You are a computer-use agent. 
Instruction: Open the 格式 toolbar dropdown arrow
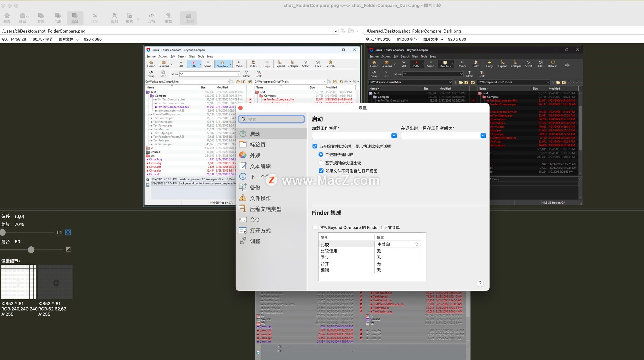[x=138, y=19]
